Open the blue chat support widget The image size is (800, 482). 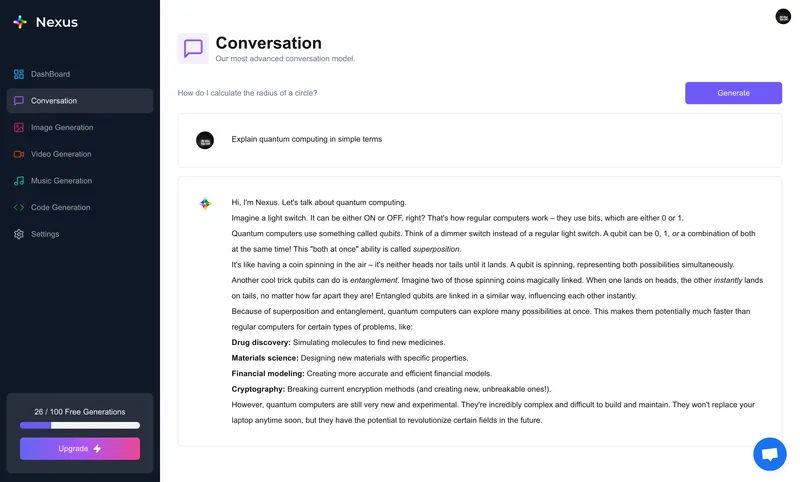click(769, 454)
